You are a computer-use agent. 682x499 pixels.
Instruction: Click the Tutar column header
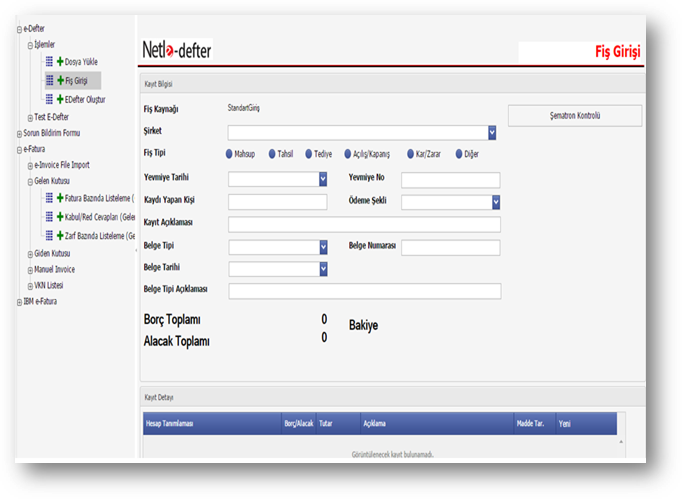(x=338, y=424)
